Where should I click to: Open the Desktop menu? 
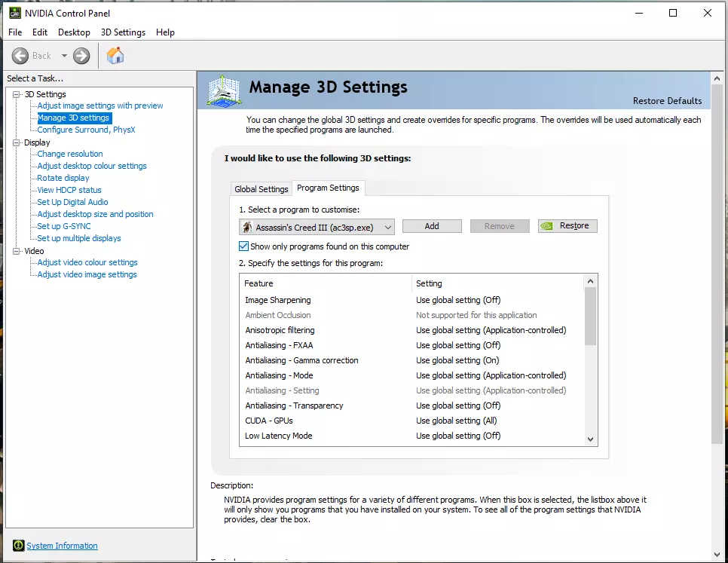tap(74, 32)
